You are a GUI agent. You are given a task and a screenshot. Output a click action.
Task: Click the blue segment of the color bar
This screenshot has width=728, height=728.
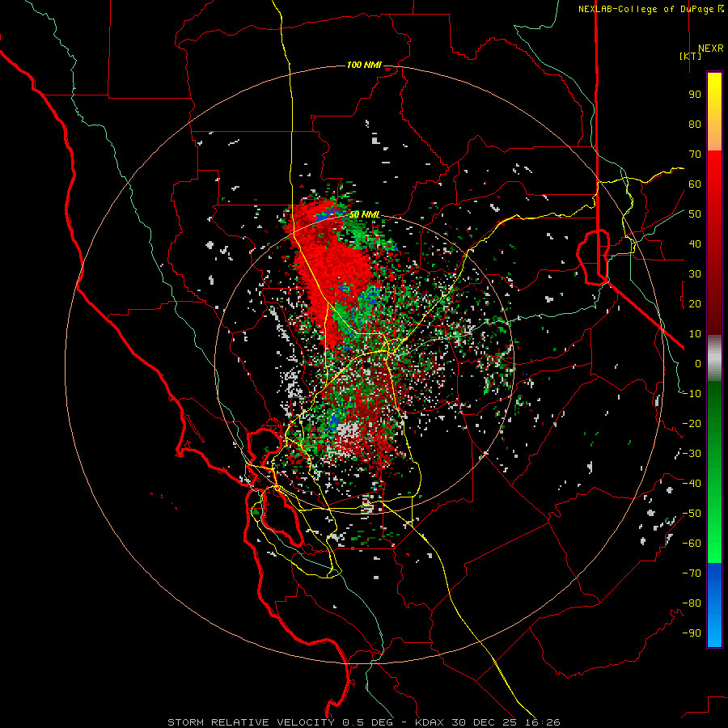click(x=714, y=603)
